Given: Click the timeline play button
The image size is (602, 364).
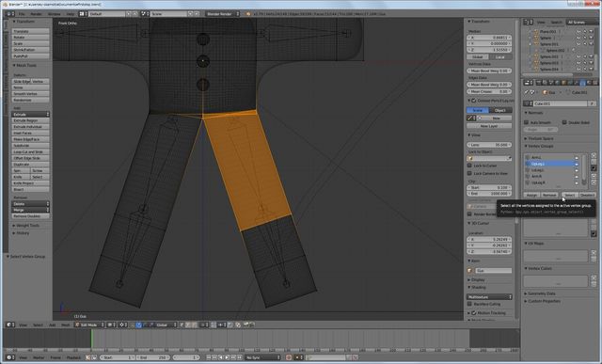Looking at the screenshot, I should (227, 357).
